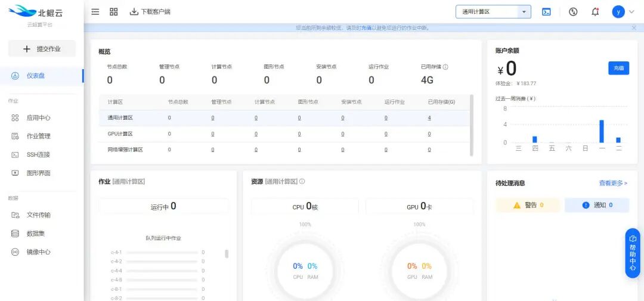
Task: Click 管理节点 count in 通用计算区 row
Action: 213,118
